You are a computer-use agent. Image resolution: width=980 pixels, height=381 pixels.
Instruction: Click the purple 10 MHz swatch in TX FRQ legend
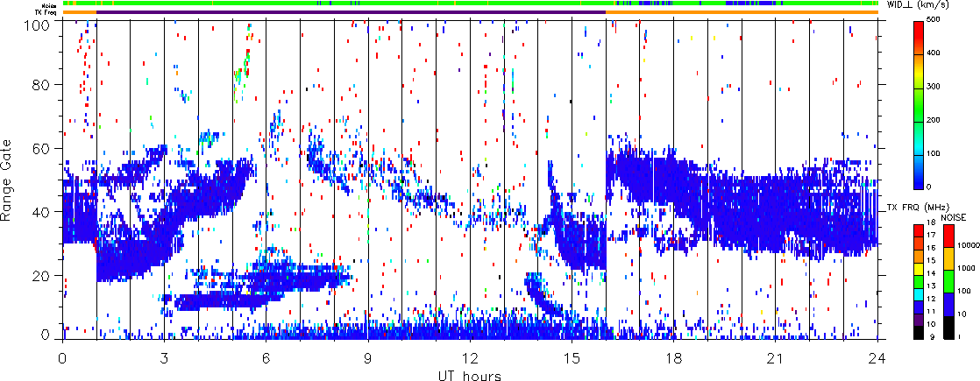[920, 320]
